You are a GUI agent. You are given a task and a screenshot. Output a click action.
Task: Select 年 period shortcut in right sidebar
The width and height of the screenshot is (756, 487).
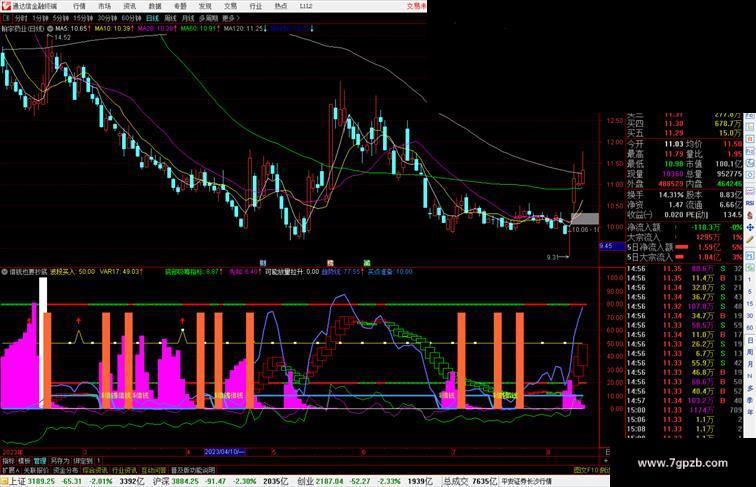point(750,412)
